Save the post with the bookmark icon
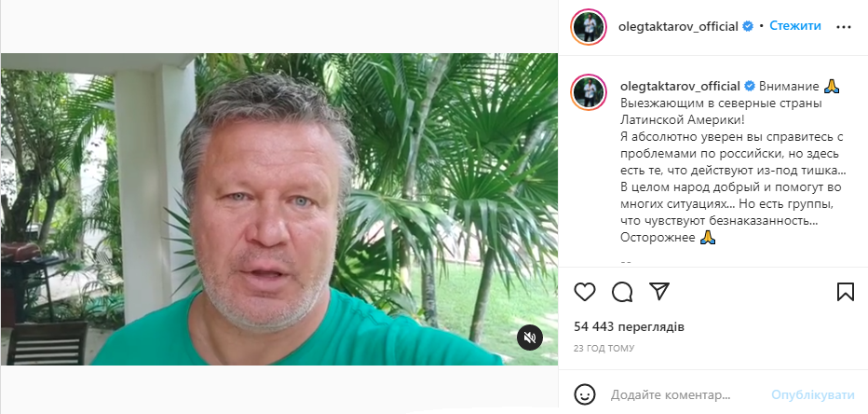The image size is (868, 414). (846, 292)
